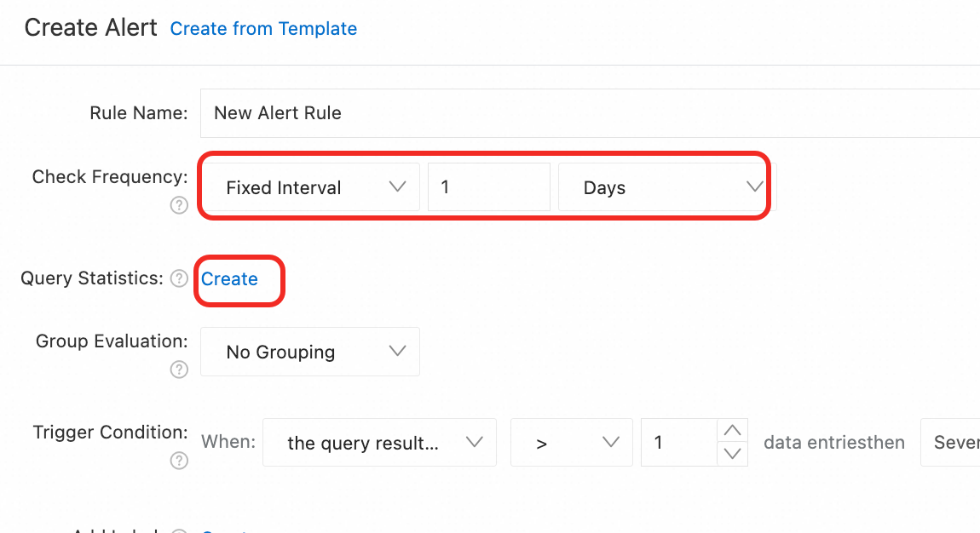Focus the Rule Name text field
Image resolution: width=980 pixels, height=533 pixels.
click(x=588, y=113)
